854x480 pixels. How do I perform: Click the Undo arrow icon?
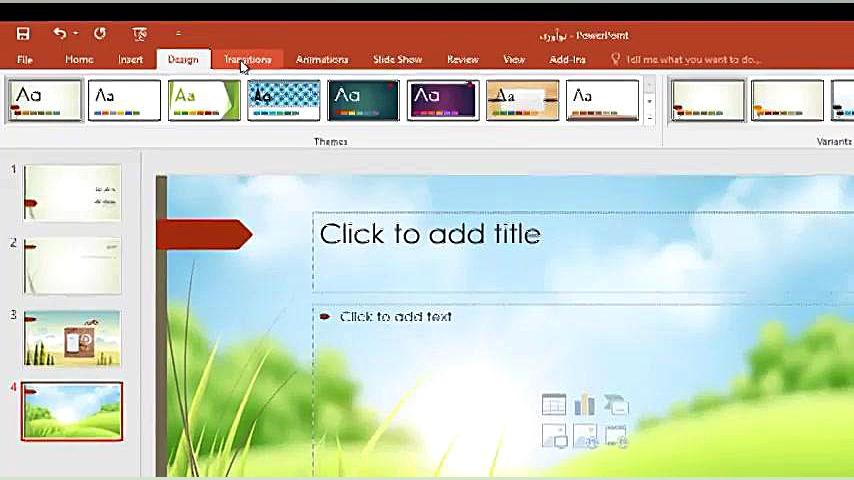59,34
